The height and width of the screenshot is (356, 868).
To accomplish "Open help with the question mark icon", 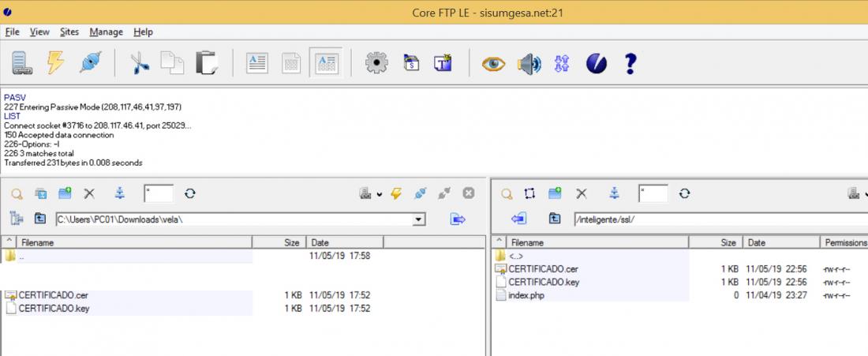I will 630,64.
